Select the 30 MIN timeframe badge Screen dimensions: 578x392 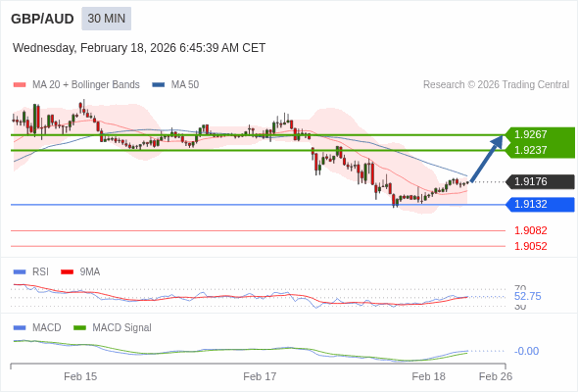pos(107,19)
